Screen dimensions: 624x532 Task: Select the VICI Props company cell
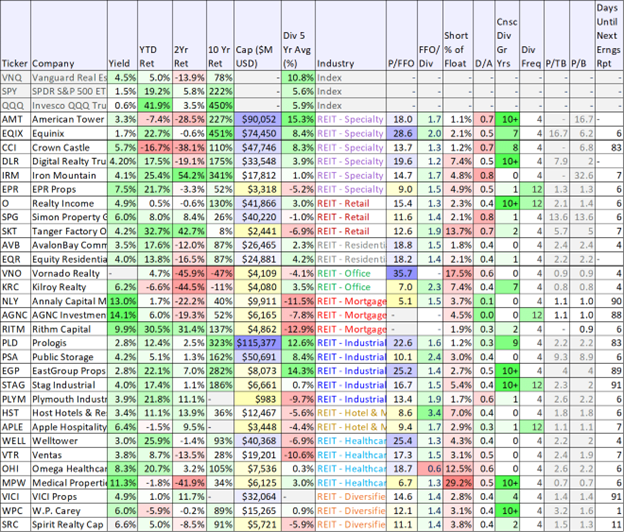[69, 497]
